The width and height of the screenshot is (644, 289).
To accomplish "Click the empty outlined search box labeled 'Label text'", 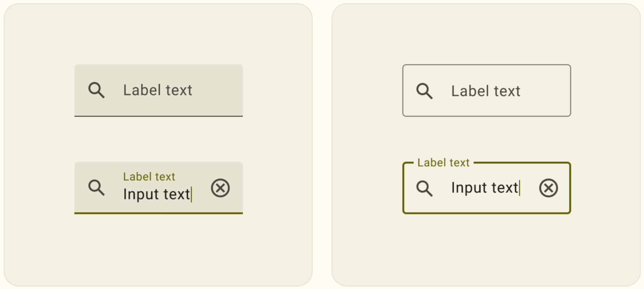I will 486,90.
